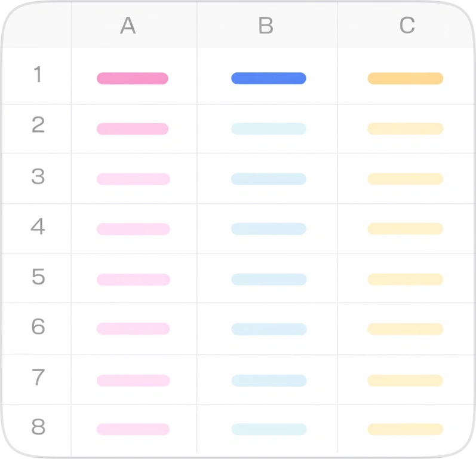Screen dimensions: 476x459
Task: Click the dark pink bar in cell A1
Action: click(133, 78)
